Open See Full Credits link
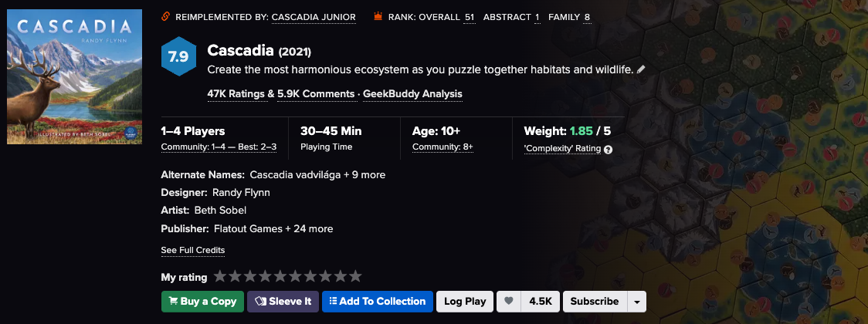Image resolution: width=868 pixels, height=324 pixels. 192,251
